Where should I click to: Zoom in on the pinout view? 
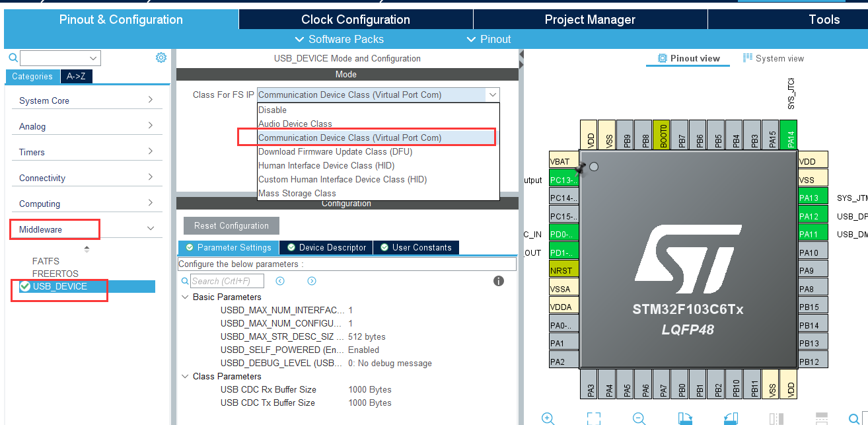point(548,418)
